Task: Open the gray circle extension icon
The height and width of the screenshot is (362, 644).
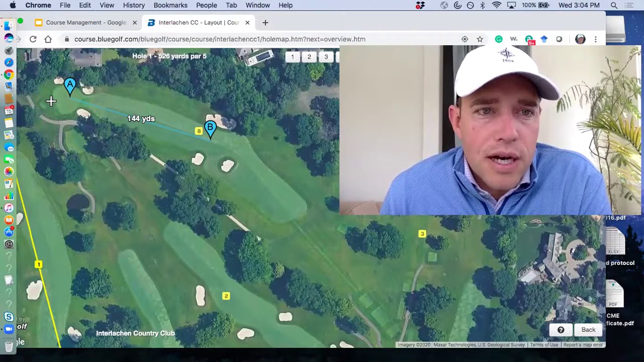Action: point(559,39)
